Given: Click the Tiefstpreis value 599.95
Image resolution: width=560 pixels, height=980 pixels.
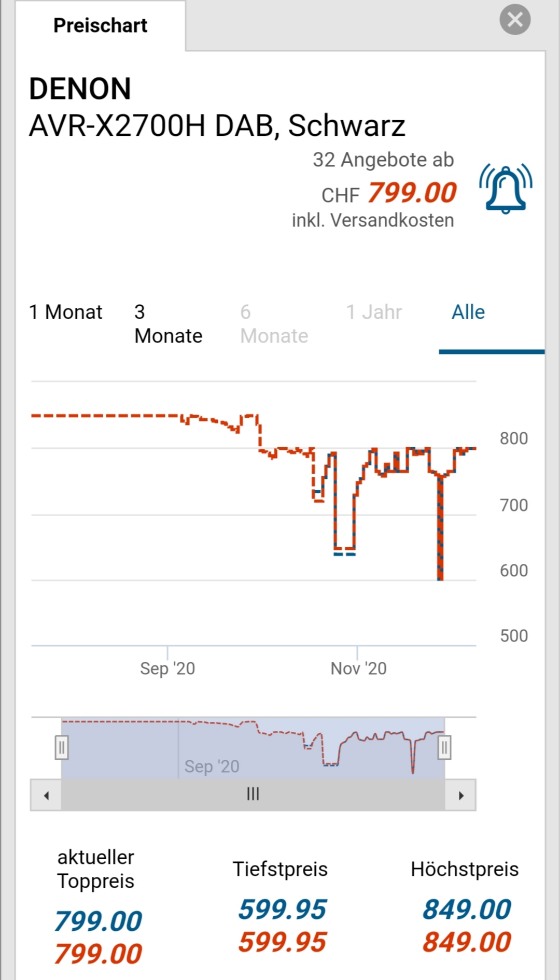Looking at the screenshot, I should click(282, 910).
